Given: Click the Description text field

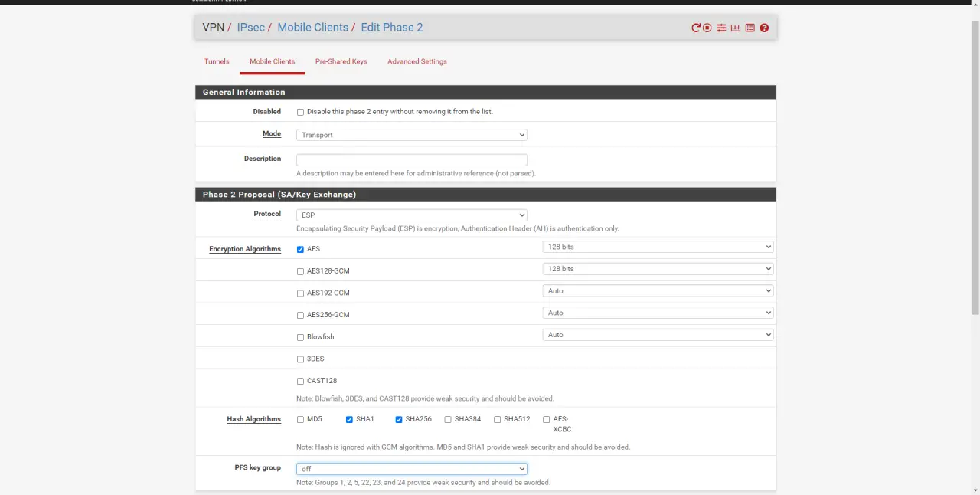Looking at the screenshot, I should [x=411, y=160].
